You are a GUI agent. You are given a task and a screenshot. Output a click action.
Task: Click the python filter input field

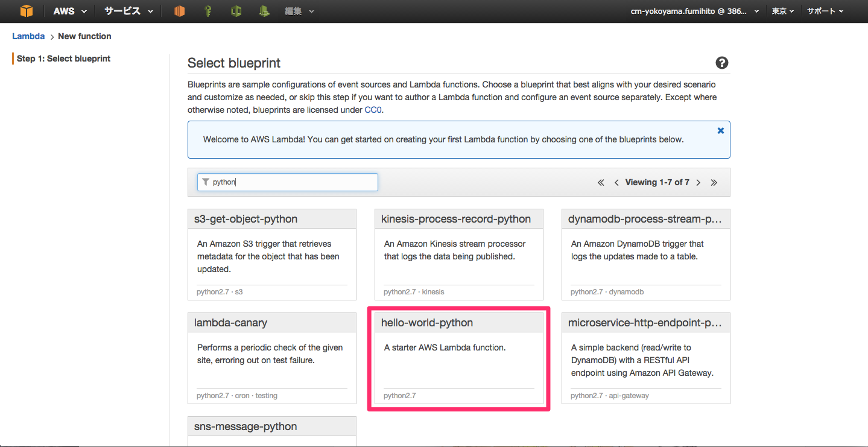(288, 182)
